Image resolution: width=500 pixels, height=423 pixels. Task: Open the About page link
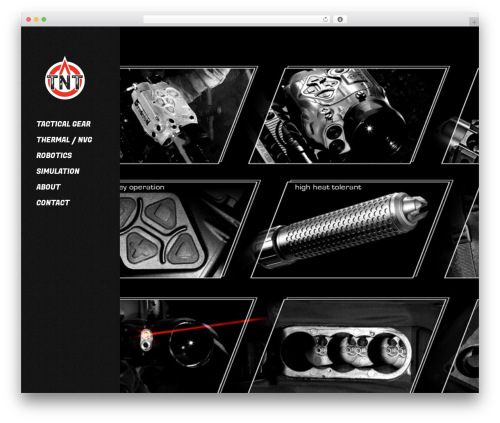(x=48, y=187)
